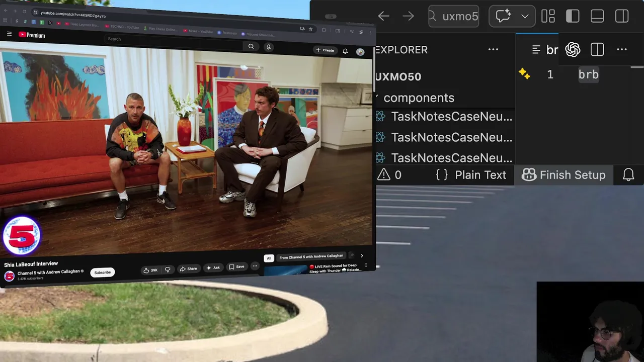Dislike the Shia LaBeouf Interview video
644x362 pixels.
coord(168,269)
